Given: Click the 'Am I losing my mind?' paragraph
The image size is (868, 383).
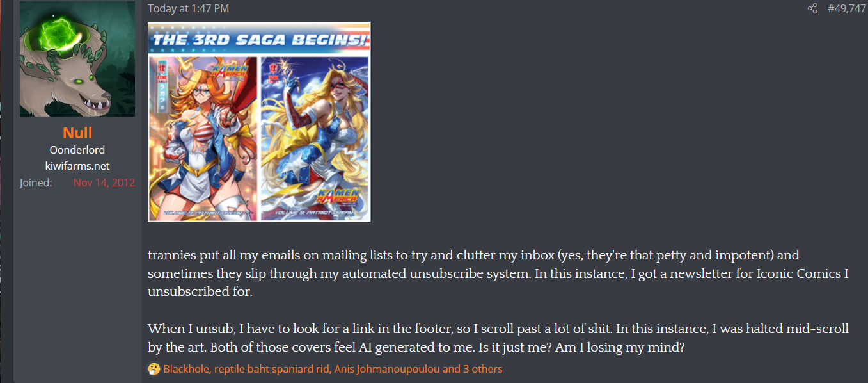Looking at the screenshot, I should pos(499,338).
